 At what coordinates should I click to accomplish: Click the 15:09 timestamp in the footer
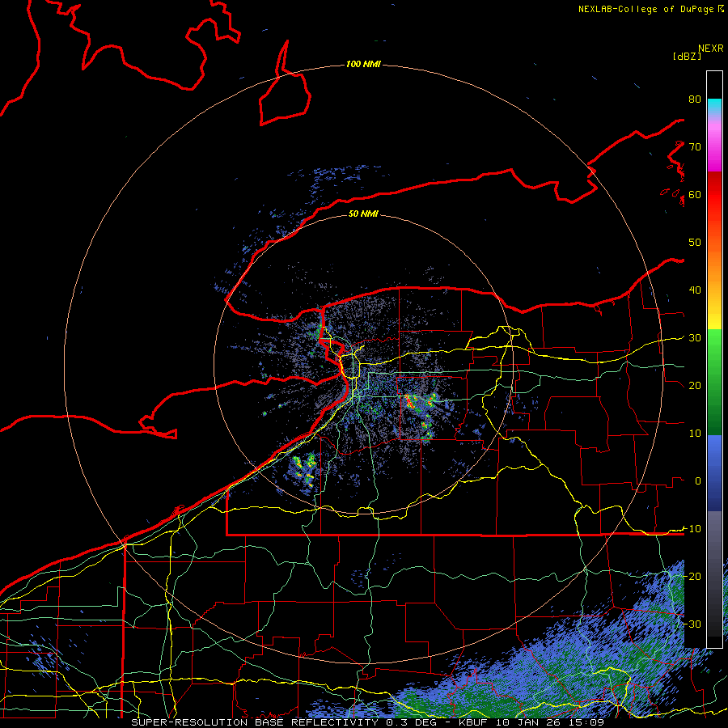point(587,722)
